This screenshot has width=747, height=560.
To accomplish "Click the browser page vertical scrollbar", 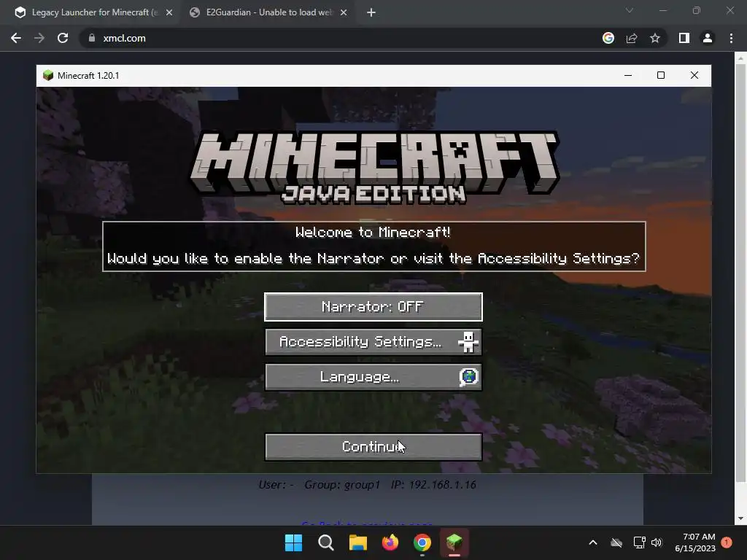I will tap(740, 271).
